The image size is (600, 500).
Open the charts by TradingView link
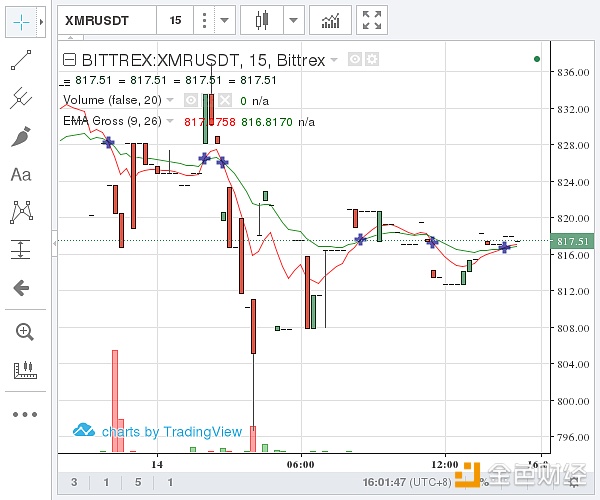[x=158, y=431]
